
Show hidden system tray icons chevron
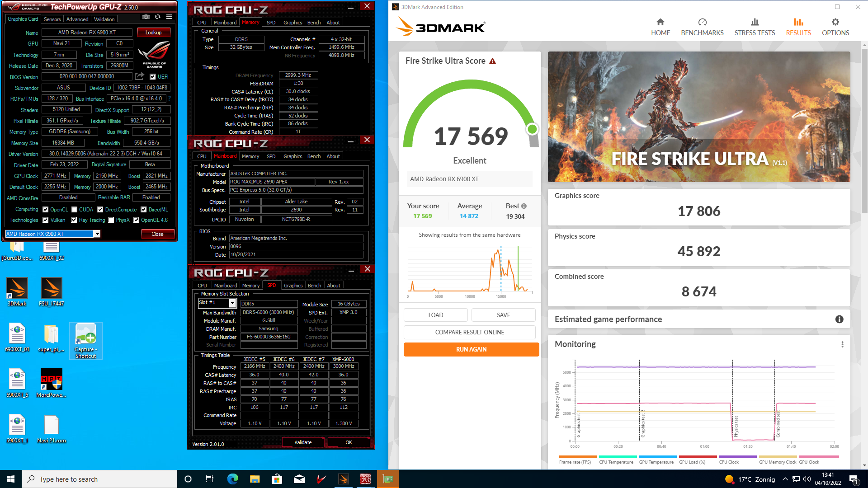(785, 479)
